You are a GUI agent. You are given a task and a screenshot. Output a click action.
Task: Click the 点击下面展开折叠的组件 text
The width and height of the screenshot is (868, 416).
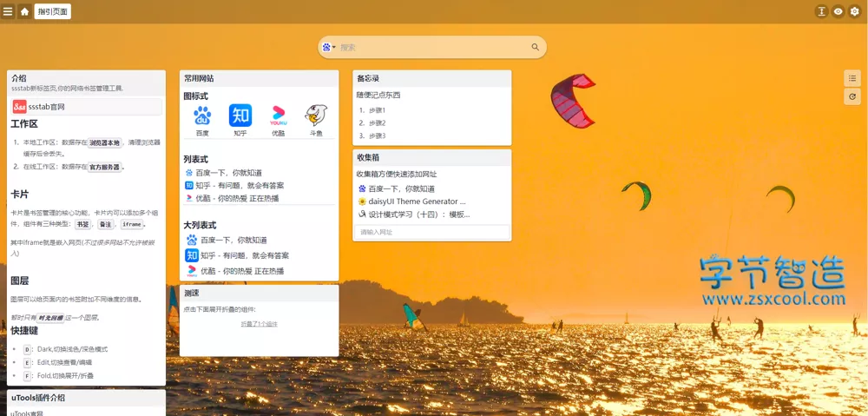tap(220, 310)
